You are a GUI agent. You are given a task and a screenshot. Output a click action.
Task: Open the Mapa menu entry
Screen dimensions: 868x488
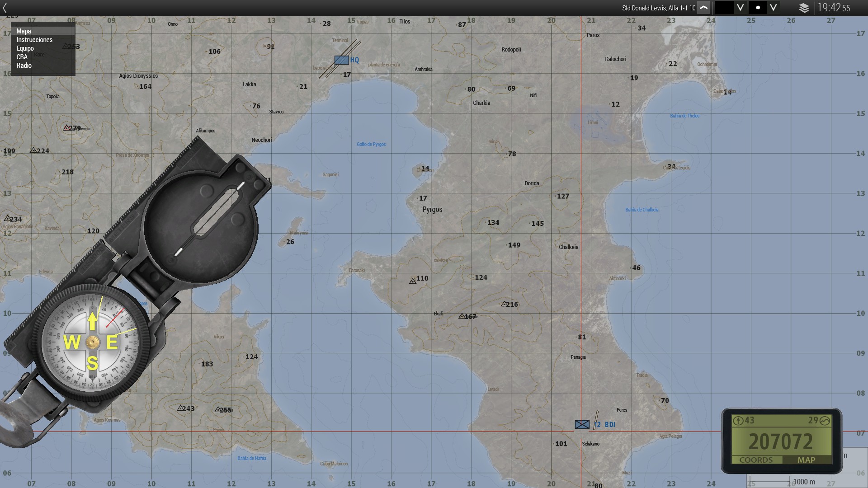[x=42, y=31]
